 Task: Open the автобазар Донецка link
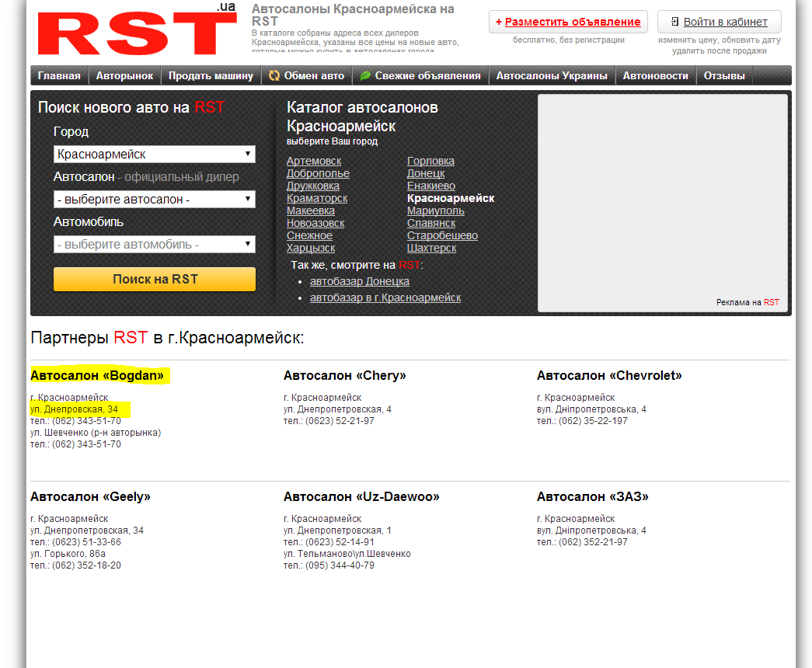[x=360, y=281]
